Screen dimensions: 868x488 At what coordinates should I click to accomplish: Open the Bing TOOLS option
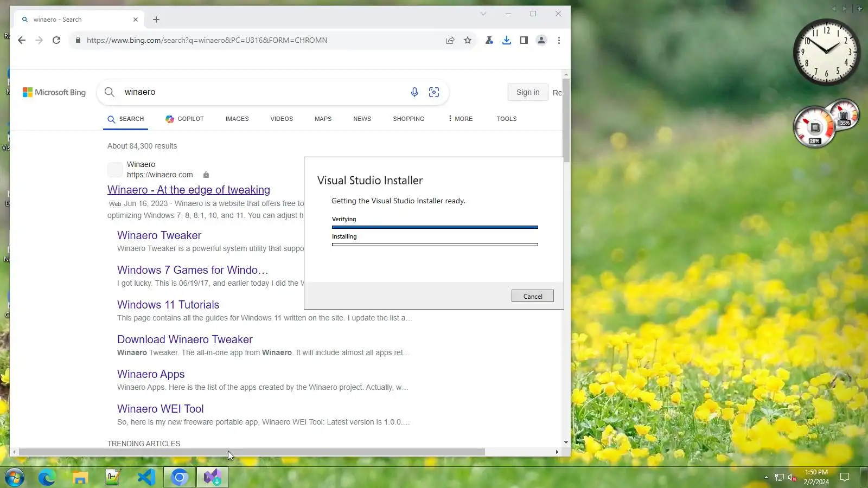pyautogui.click(x=506, y=119)
